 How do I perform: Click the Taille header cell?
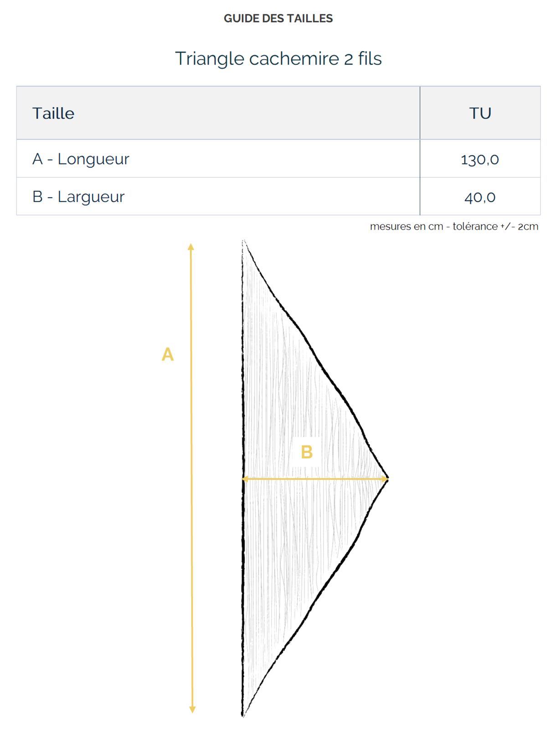(218, 113)
